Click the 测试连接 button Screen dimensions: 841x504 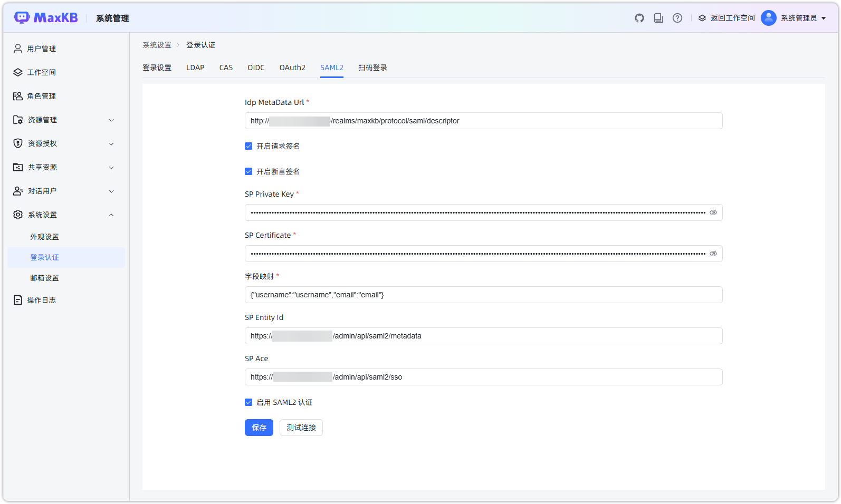coord(301,428)
